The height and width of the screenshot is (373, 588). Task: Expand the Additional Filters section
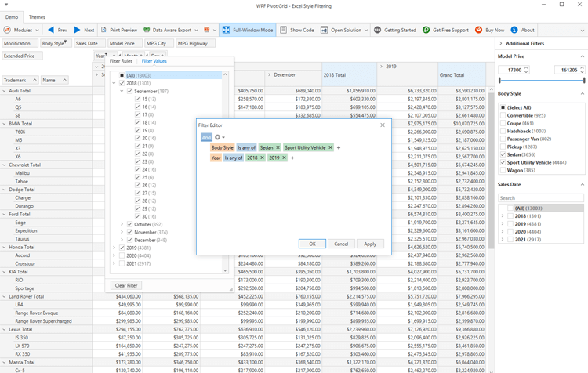(501, 44)
